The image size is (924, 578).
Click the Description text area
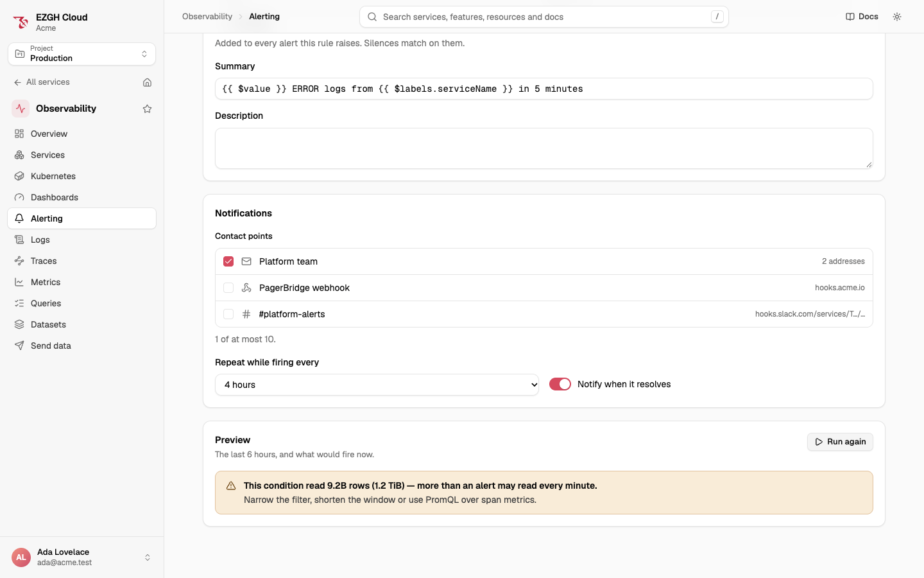coord(544,148)
